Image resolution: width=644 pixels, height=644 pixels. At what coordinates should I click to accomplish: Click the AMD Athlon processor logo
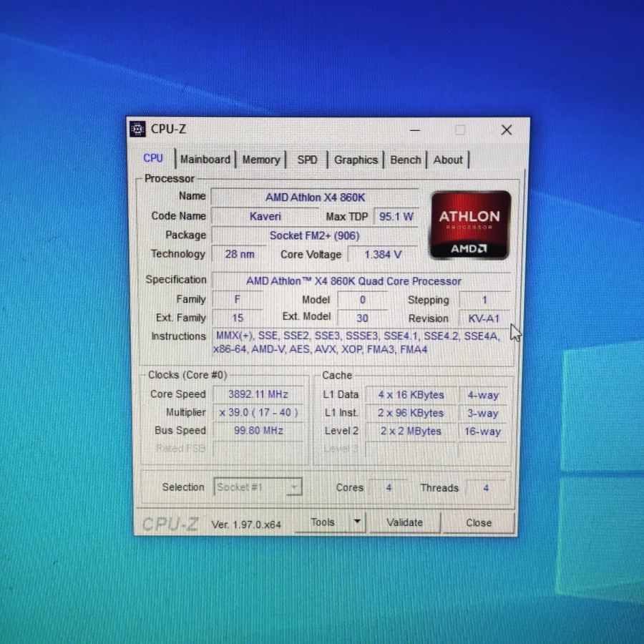tap(469, 224)
